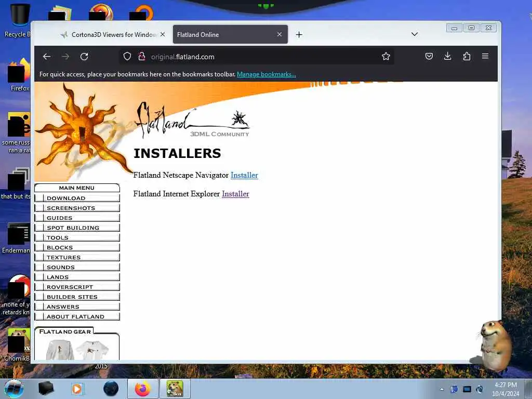This screenshot has height=399, width=532.
Task: Click the display icon in system tray
Action: click(467, 389)
